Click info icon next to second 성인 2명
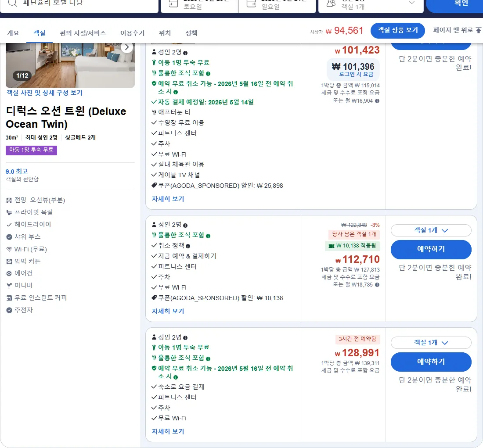 pos(185,226)
